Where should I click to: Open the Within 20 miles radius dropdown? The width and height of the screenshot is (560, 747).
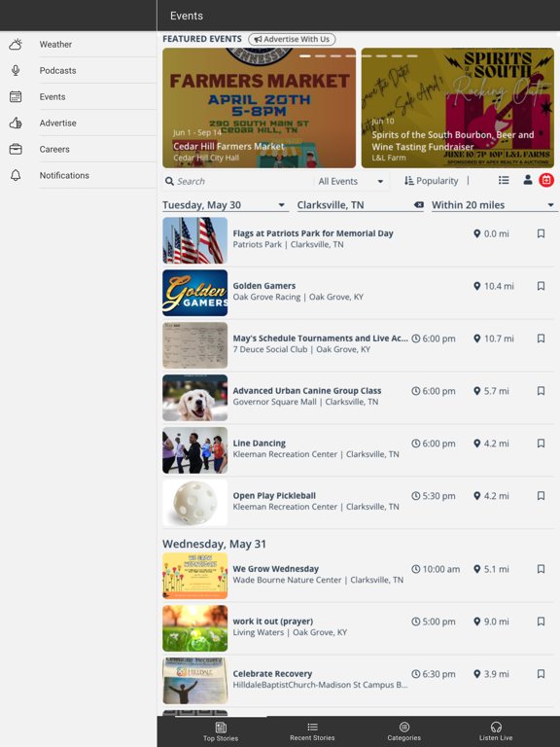click(493, 205)
